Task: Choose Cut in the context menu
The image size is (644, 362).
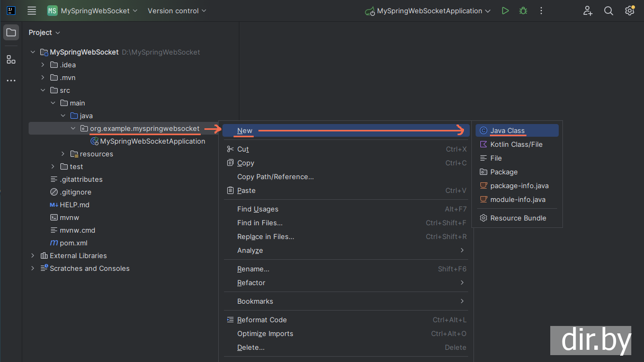Action: tap(346, 149)
